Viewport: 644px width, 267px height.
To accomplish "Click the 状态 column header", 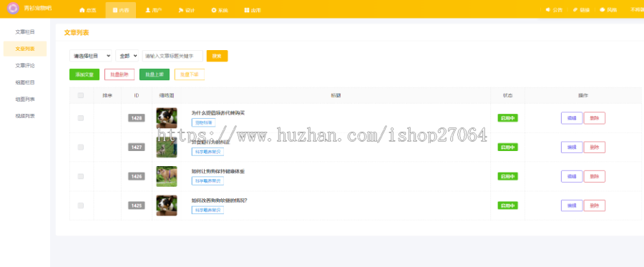I will 507,95.
